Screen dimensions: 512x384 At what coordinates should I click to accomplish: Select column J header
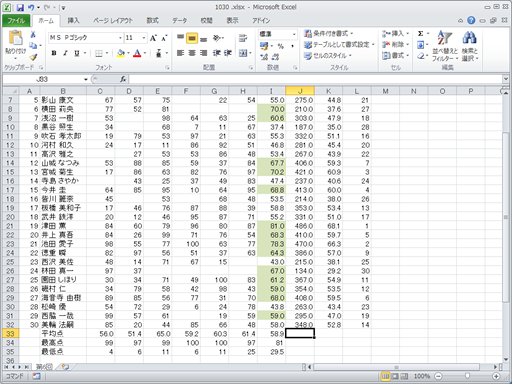[300, 91]
